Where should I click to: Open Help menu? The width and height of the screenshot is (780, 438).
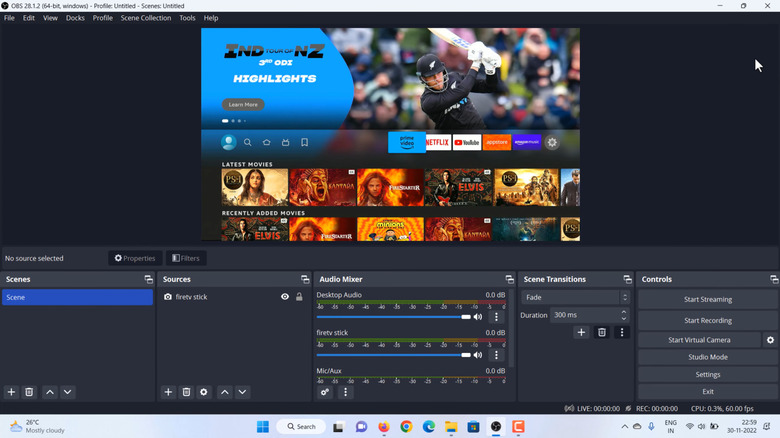coord(211,18)
